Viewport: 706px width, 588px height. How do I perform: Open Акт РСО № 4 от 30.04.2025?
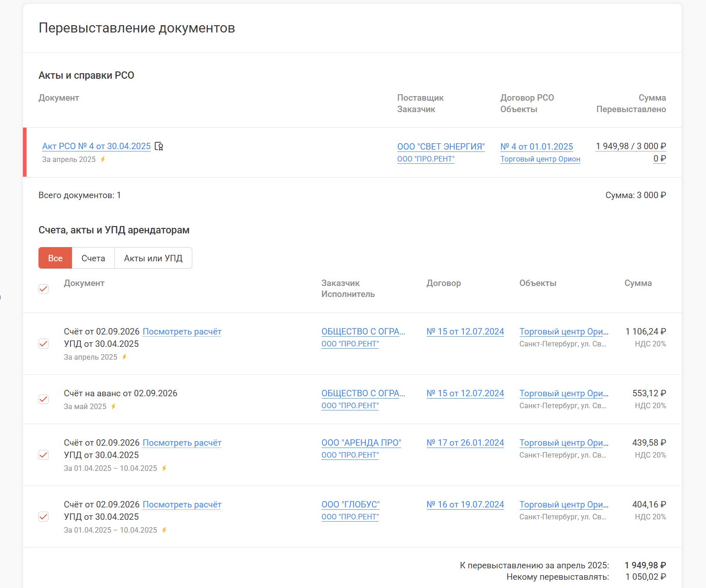[97, 146]
